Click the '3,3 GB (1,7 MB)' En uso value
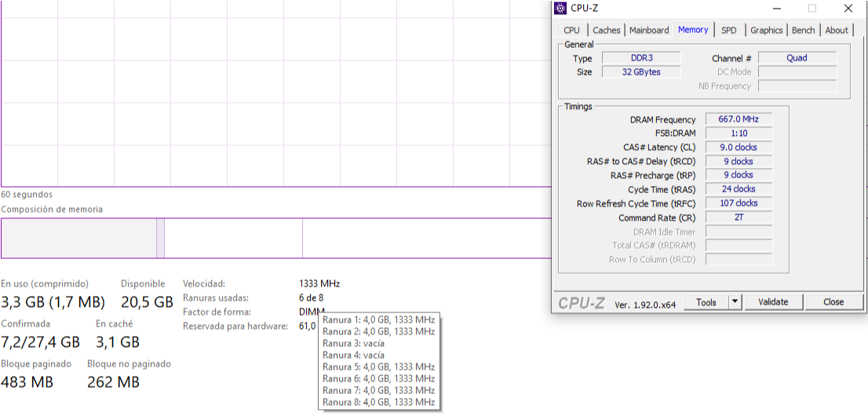868x416 pixels. (53, 302)
